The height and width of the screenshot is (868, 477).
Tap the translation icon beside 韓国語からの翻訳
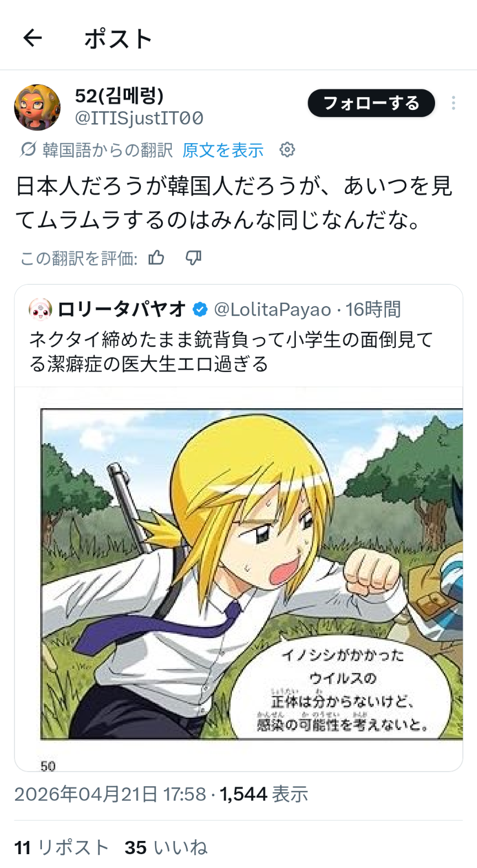tap(28, 150)
